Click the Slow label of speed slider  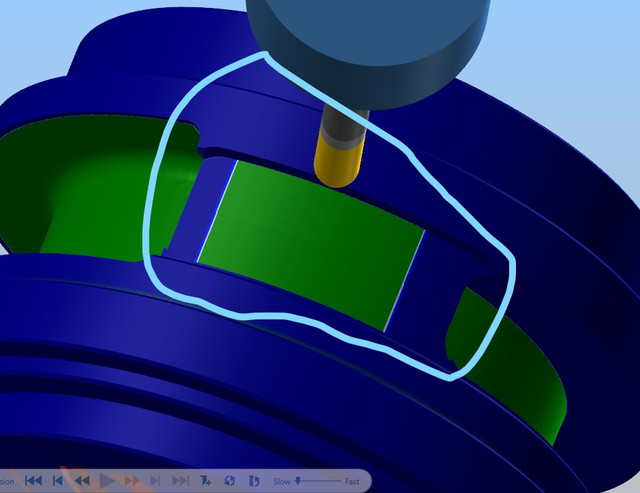282,482
